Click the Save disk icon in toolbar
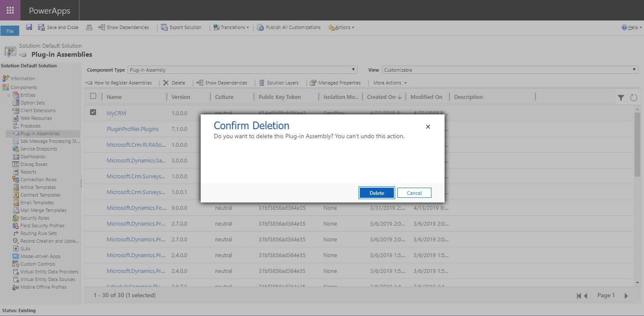The image size is (644, 316). point(29,27)
